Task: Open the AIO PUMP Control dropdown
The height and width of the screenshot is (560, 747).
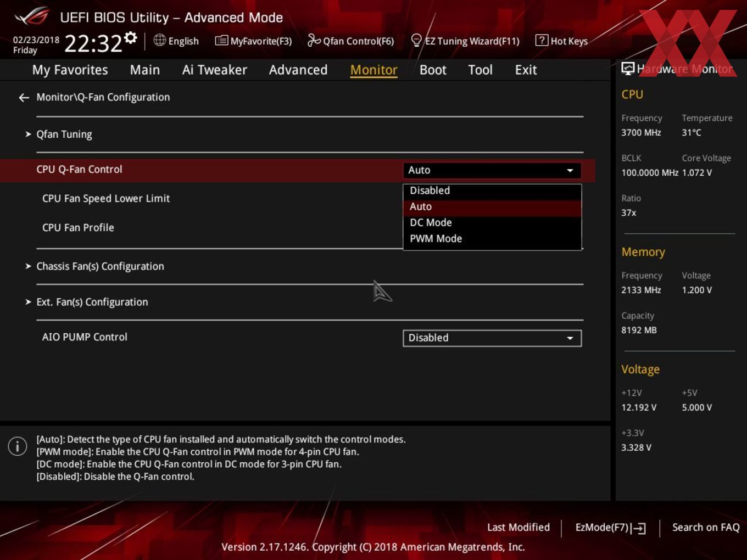Action: tap(492, 338)
